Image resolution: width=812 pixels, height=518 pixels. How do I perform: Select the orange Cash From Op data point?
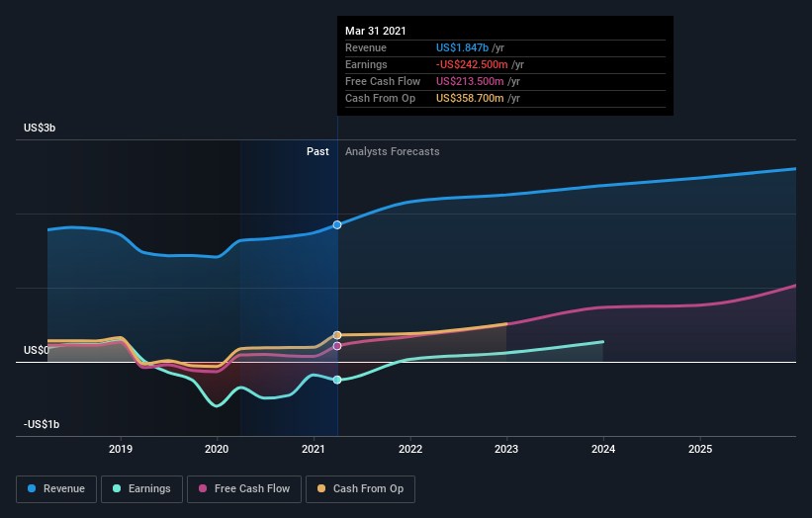337,335
